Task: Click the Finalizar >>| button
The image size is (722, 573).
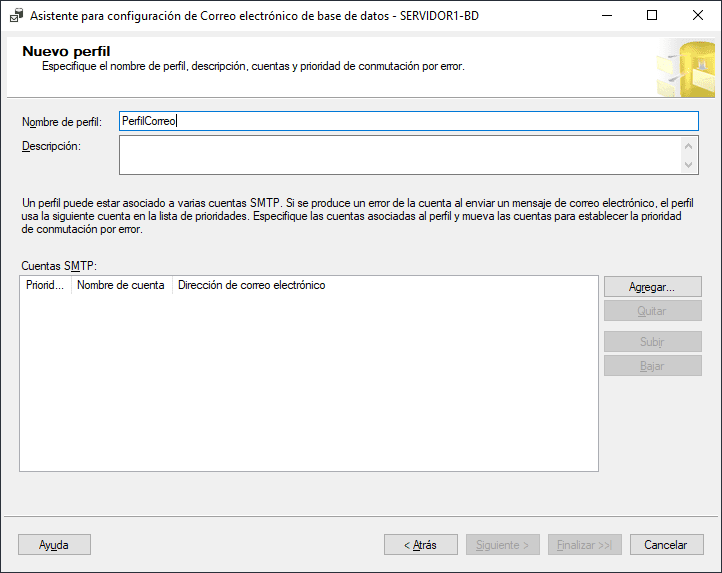Action: tap(584, 545)
